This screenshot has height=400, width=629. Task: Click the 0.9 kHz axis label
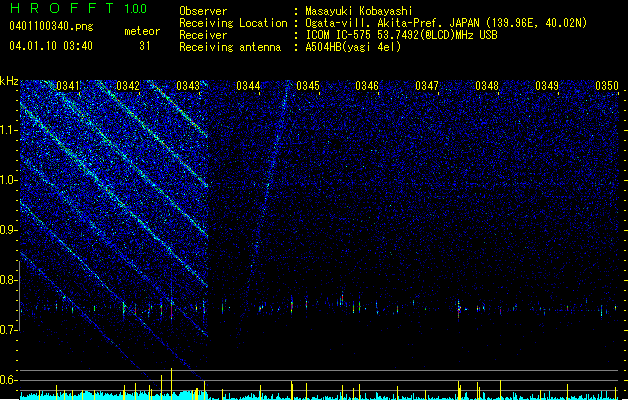(9, 230)
